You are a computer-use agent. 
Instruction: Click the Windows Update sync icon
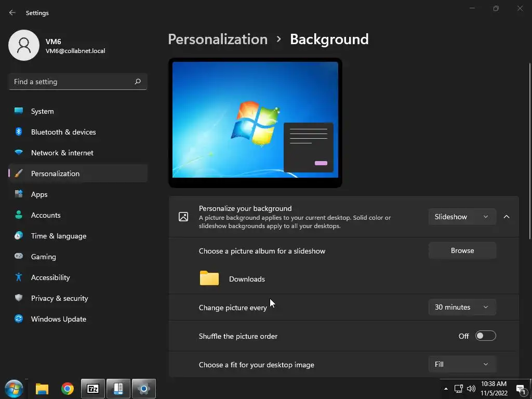click(x=19, y=318)
